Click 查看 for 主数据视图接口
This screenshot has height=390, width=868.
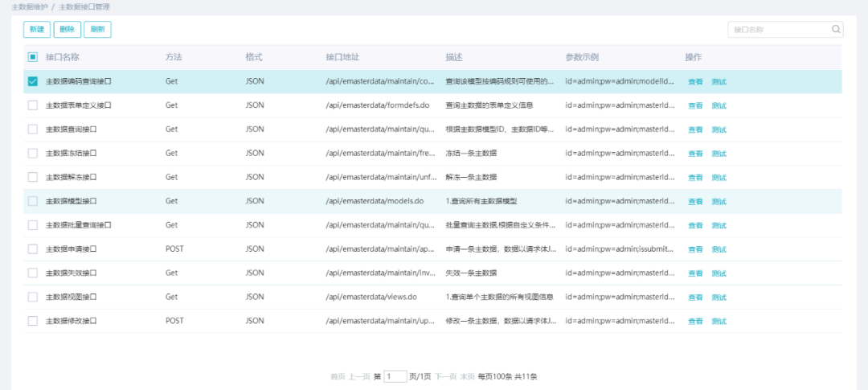click(695, 297)
